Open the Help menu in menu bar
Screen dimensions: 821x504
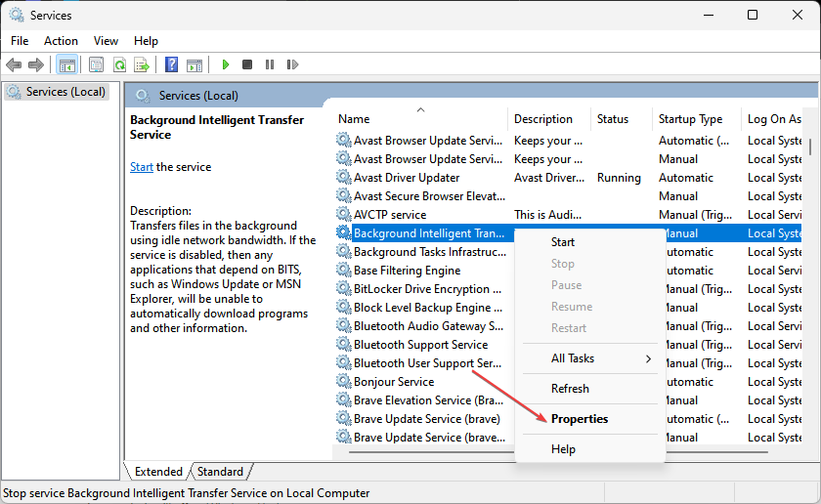[x=146, y=41]
